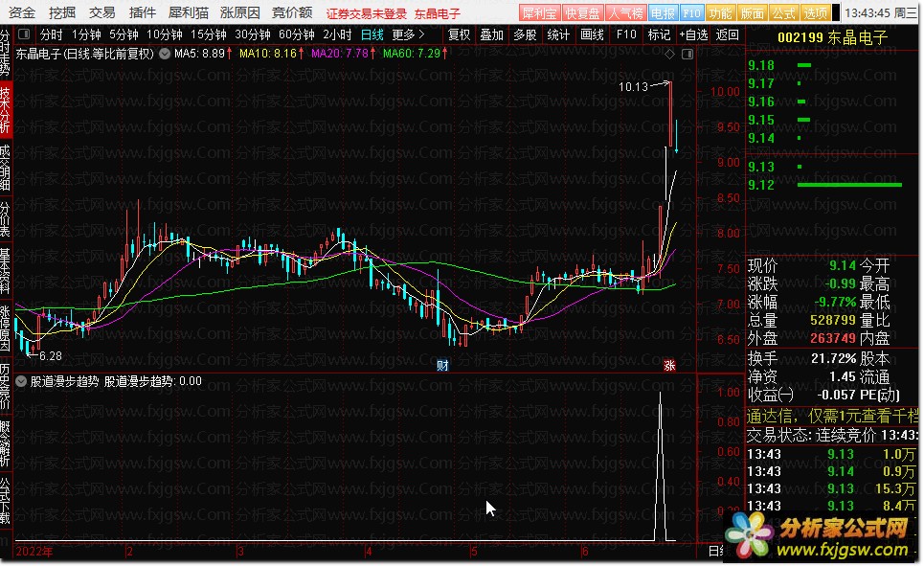Open the 功能 menu button
The width and height of the screenshot is (924, 566).
click(720, 13)
